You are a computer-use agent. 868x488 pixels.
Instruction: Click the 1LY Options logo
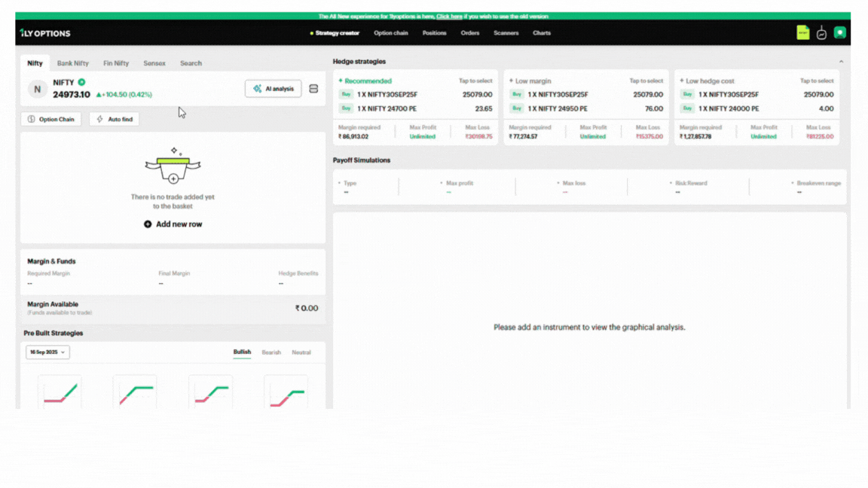click(x=45, y=33)
